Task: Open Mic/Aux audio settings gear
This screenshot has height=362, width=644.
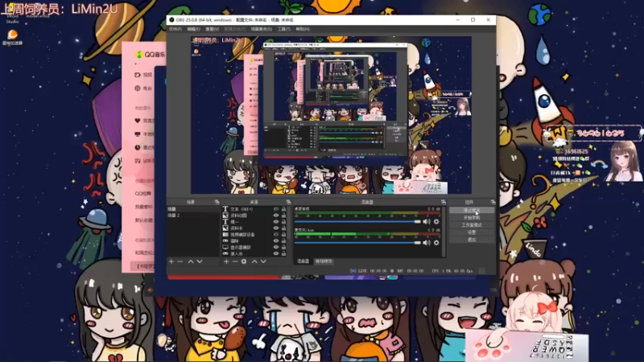Action: pos(436,243)
